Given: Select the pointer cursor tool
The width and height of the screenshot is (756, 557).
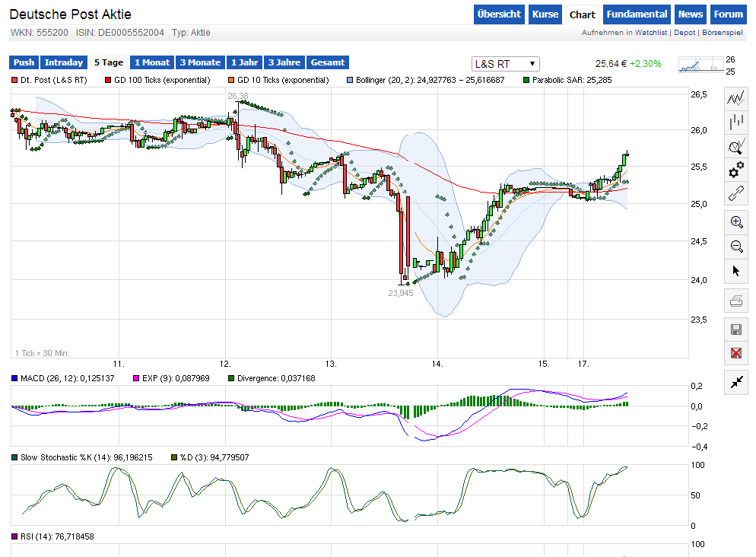Looking at the screenshot, I should (x=735, y=271).
